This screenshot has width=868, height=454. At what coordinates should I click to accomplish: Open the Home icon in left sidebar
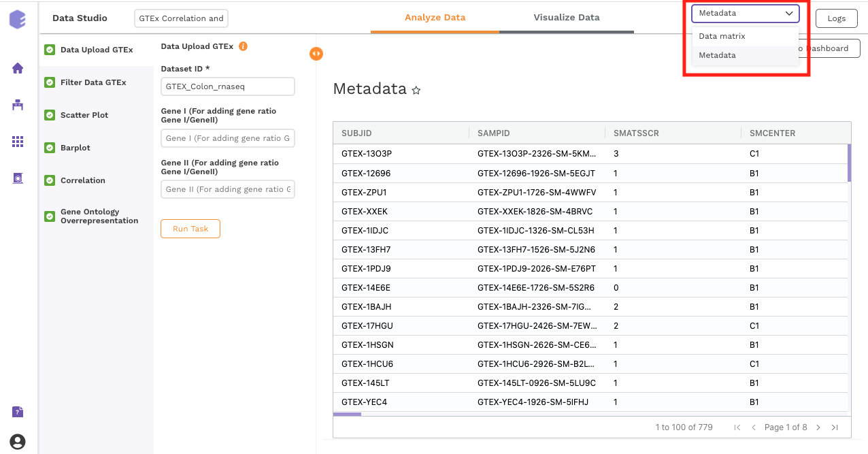[17, 68]
